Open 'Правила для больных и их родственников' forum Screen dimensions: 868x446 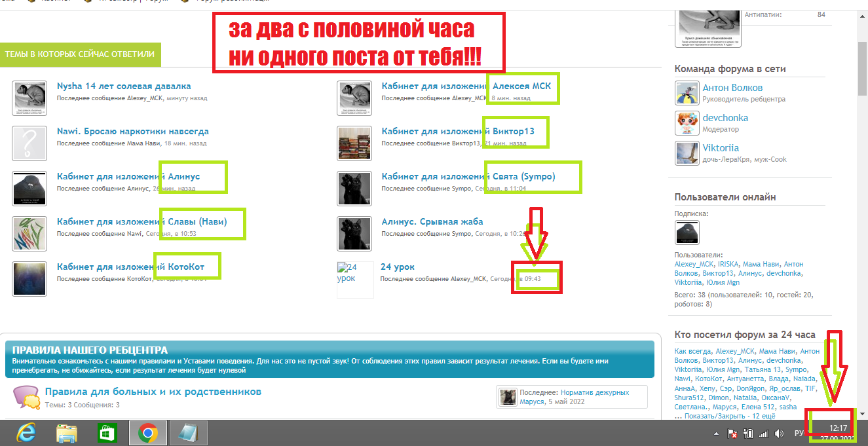point(153,392)
